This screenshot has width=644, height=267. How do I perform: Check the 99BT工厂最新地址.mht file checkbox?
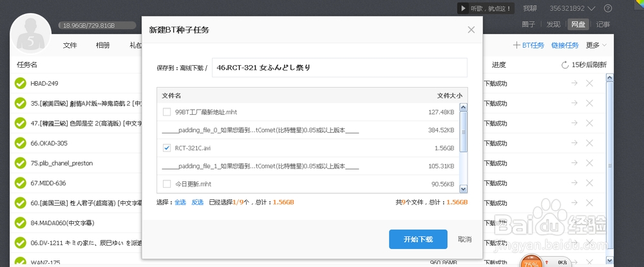tap(167, 112)
